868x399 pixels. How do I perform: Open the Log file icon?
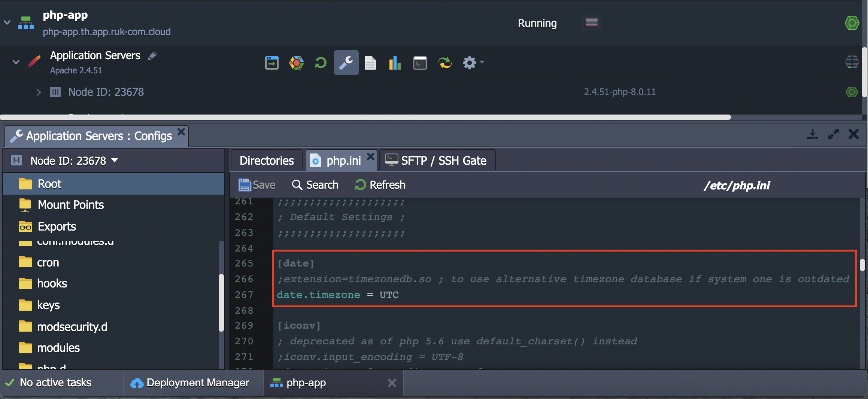370,63
